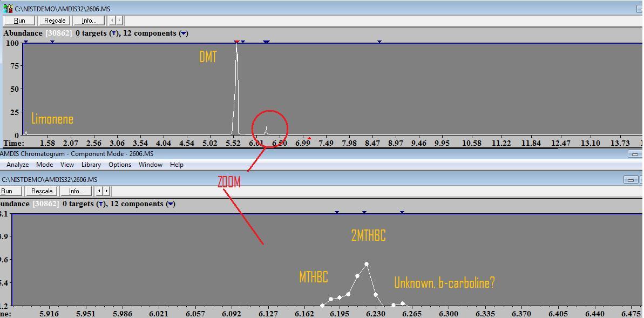Viewport: 644px width, 318px height.
Task: Click left scroll arrow in upper toolbar
Action: [x=112, y=21]
